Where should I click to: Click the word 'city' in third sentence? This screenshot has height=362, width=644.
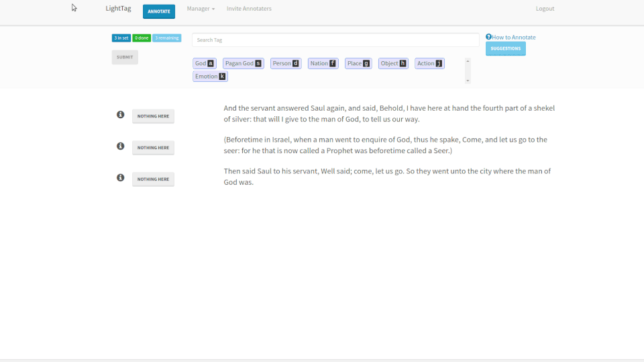(x=486, y=171)
